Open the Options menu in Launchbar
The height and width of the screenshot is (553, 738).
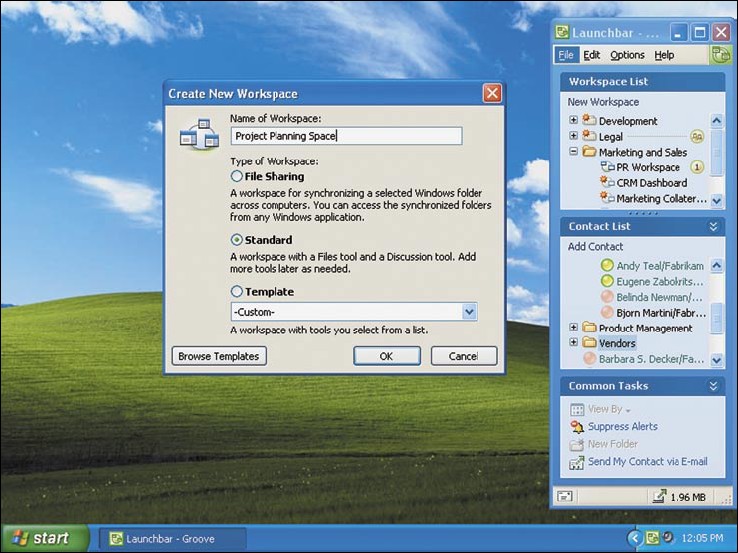pyautogui.click(x=627, y=55)
